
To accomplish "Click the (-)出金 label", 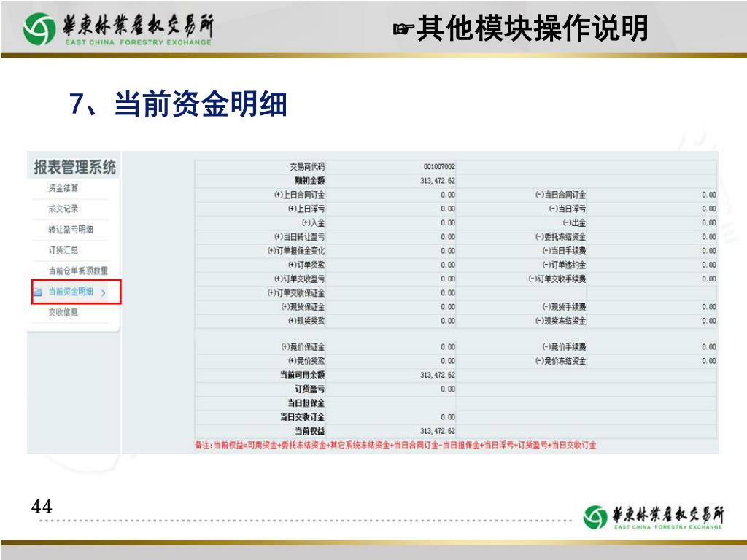I will [x=575, y=223].
